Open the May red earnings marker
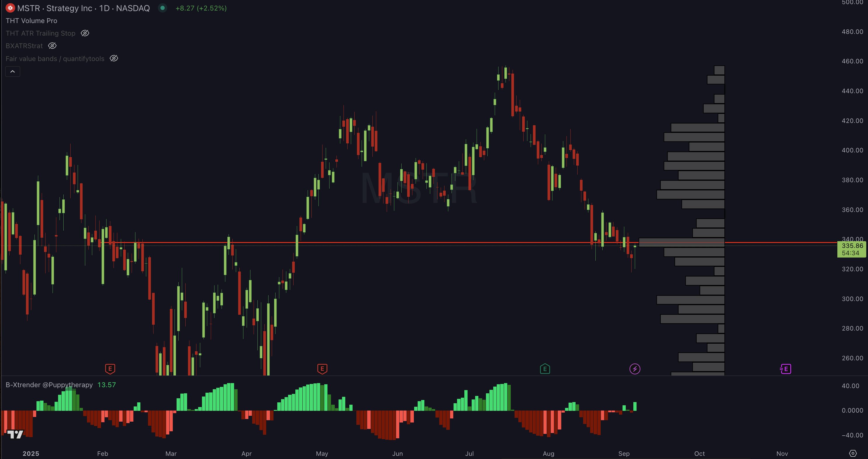 point(322,369)
